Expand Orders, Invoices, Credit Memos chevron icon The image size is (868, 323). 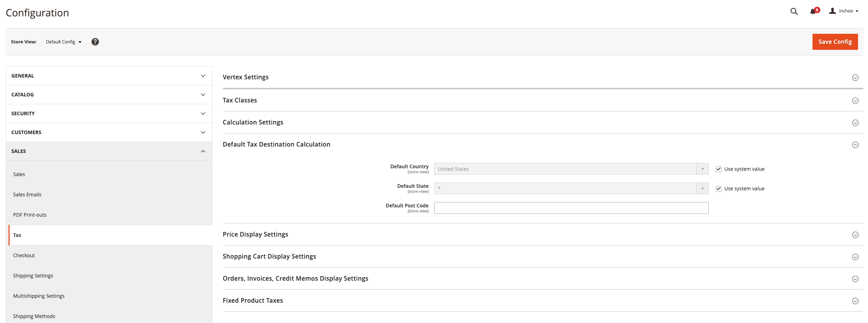(x=855, y=279)
